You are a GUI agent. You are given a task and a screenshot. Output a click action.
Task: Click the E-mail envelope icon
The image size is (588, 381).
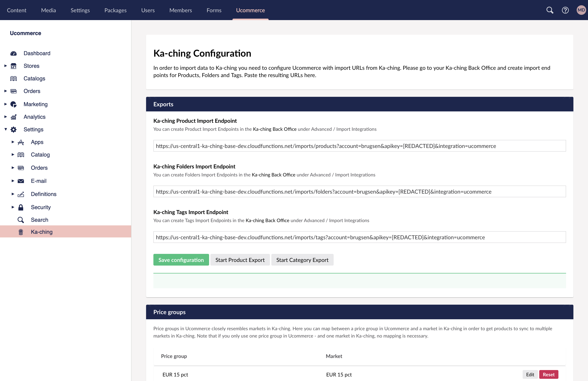pos(21,181)
